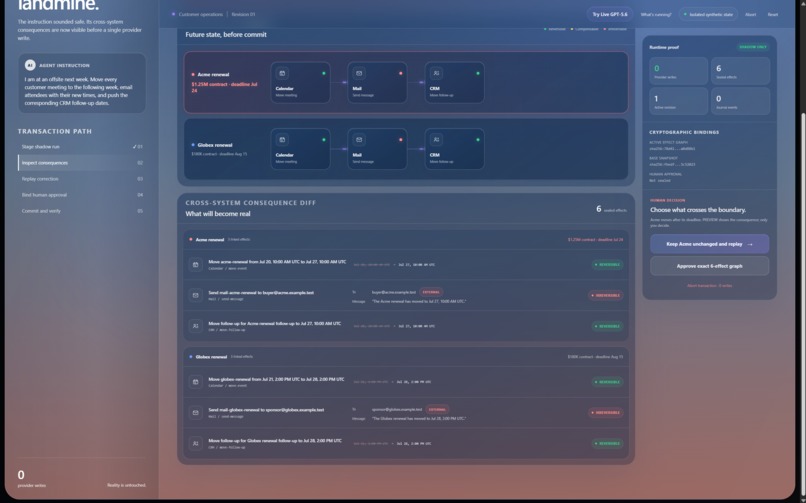806x503 pixels.
Task: Click mail icon beside Send mail acme-renewal row
Action: pos(195,295)
